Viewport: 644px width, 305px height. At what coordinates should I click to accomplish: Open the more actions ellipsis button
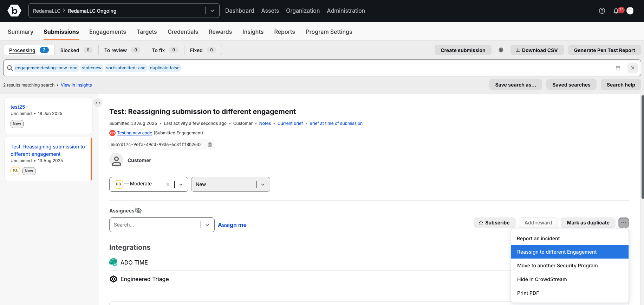point(624,223)
